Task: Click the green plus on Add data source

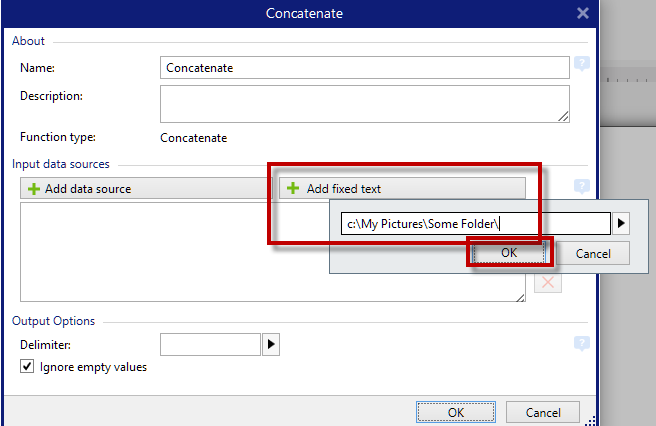Action: 34,189
